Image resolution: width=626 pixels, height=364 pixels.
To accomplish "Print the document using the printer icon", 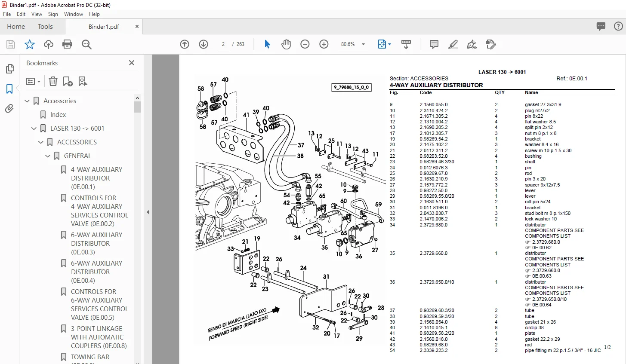I will (67, 44).
